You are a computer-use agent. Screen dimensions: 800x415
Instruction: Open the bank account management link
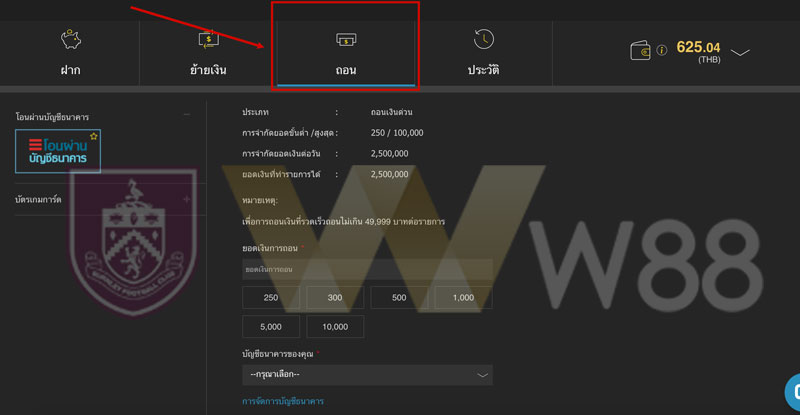click(283, 401)
